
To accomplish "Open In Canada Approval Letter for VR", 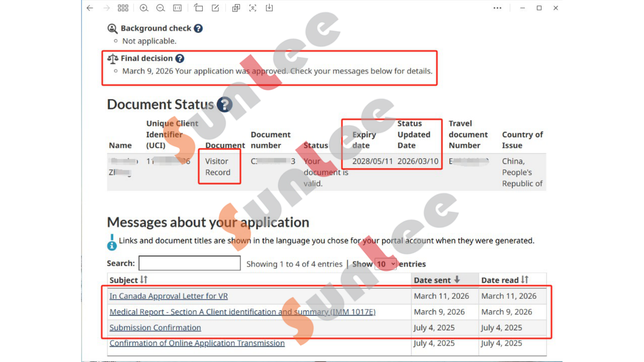I will coord(169,296).
